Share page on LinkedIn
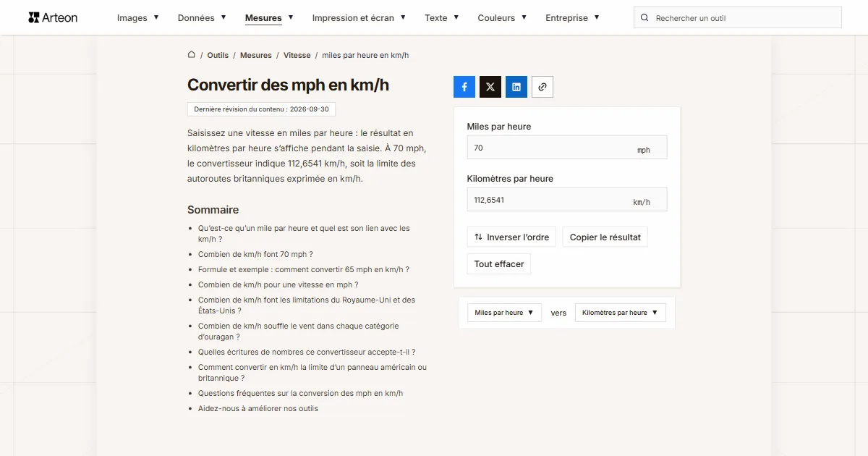The image size is (868, 456). (516, 87)
